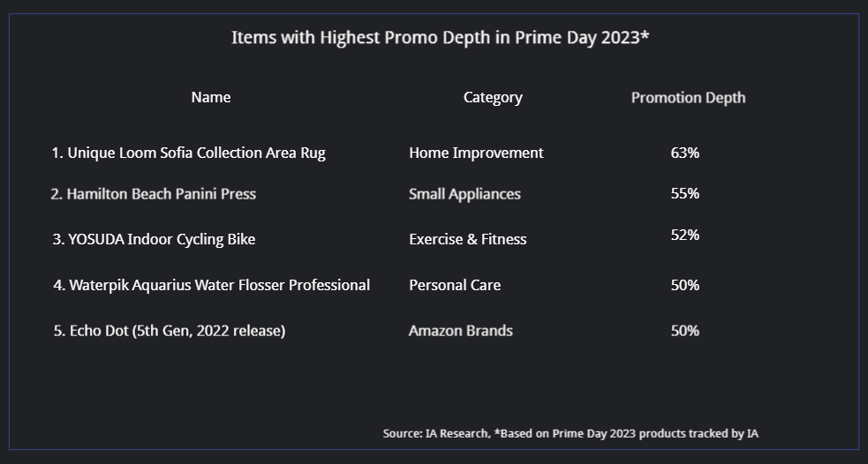Click Echo Dot 5th Gen entry

(x=170, y=331)
